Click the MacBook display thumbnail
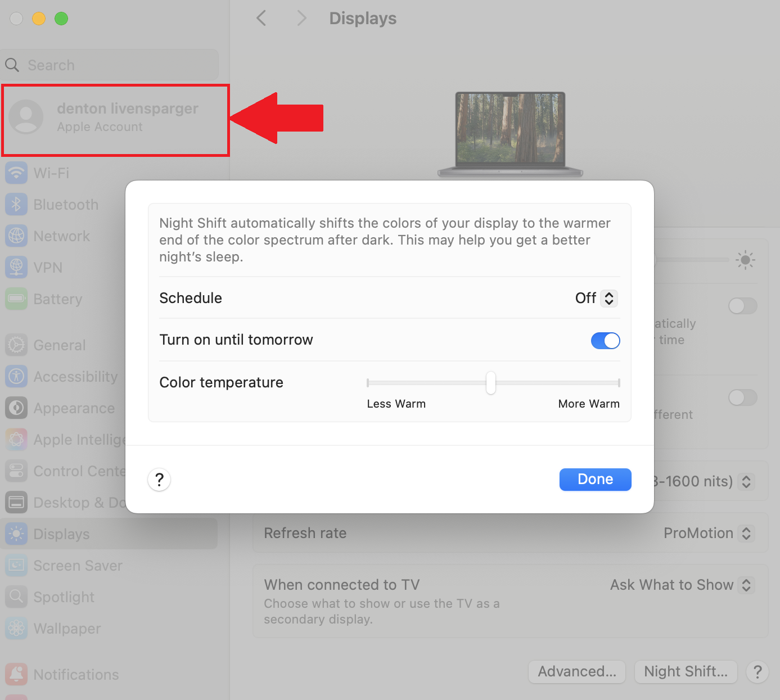The height and width of the screenshot is (700, 780). tap(510, 134)
